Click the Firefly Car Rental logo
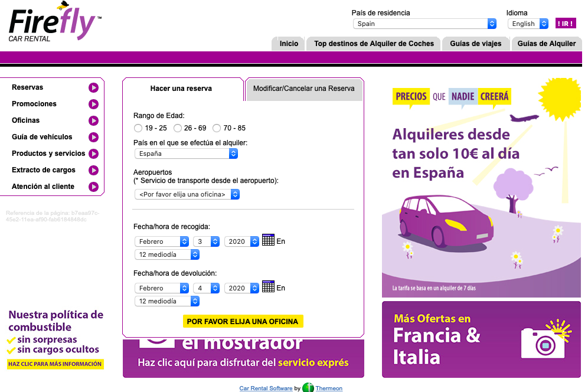The width and height of the screenshot is (588, 392). 54,22
